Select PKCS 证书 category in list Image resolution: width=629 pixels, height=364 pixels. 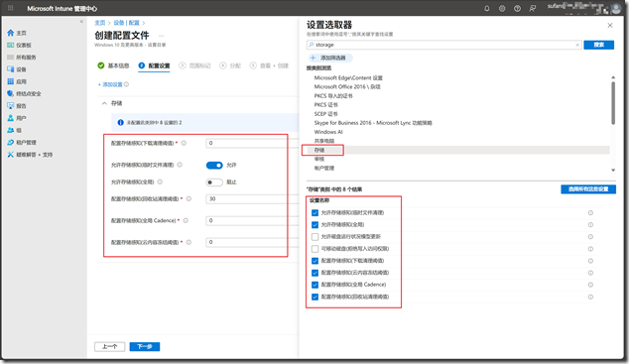point(325,104)
